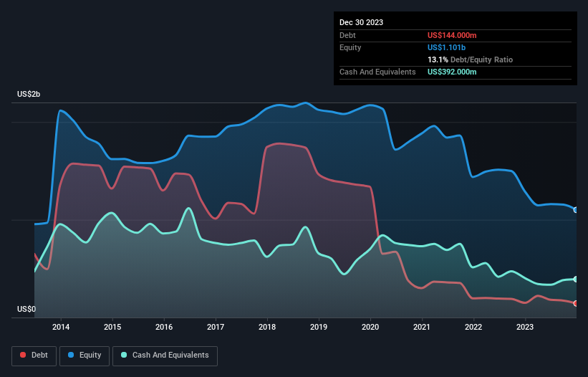Screen dimensions: 588x377
Task: Click the US$2b y-axis label
Action: pos(29,94)
